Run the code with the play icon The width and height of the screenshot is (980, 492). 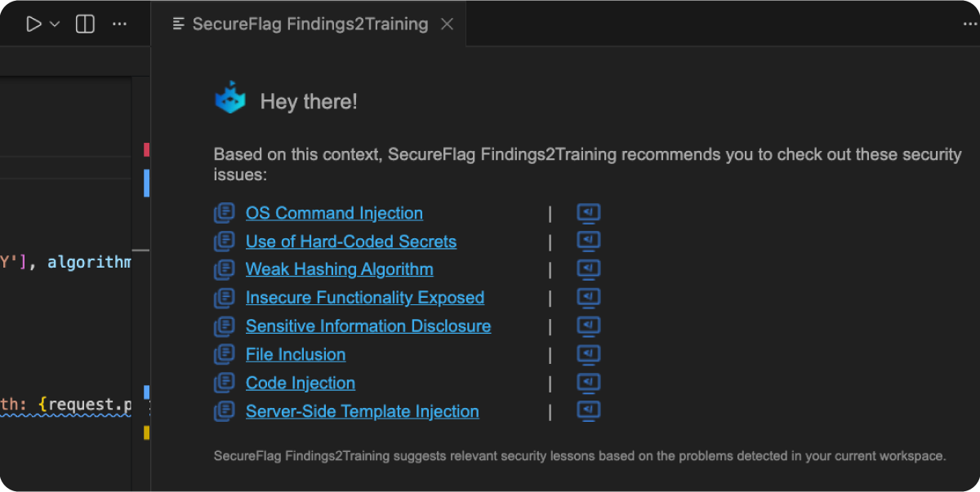(32, 24)
